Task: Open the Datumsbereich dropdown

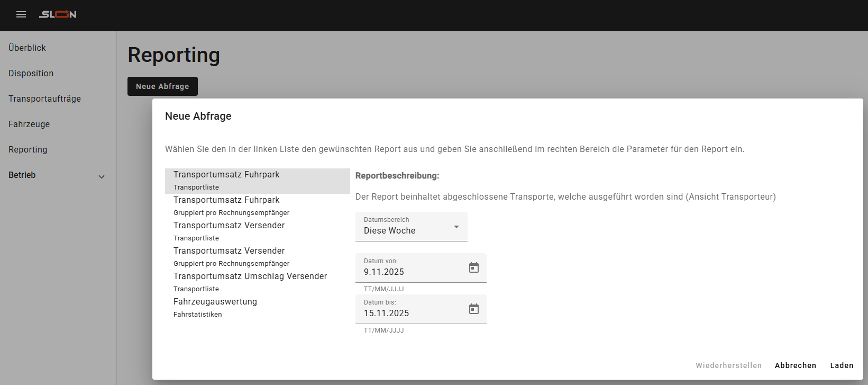Action: click(411, 227)
